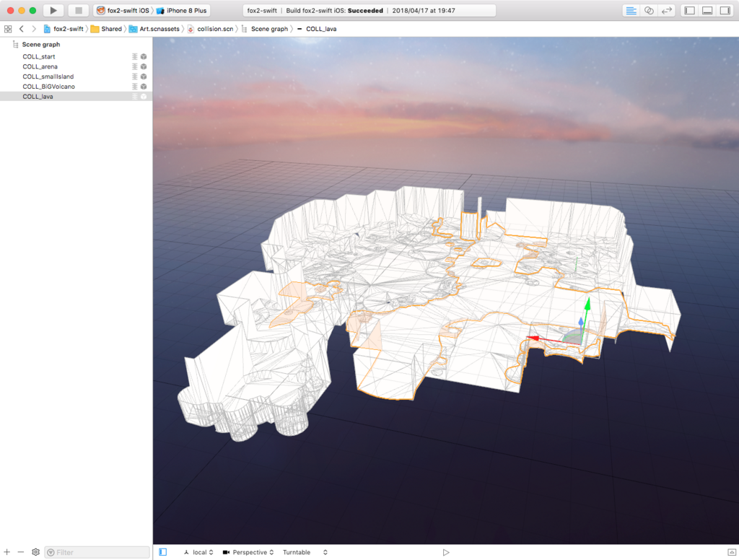Screen dimensions: 739x560
Task: Open the gear actions menu below scene graph
Action: (35, 552)
